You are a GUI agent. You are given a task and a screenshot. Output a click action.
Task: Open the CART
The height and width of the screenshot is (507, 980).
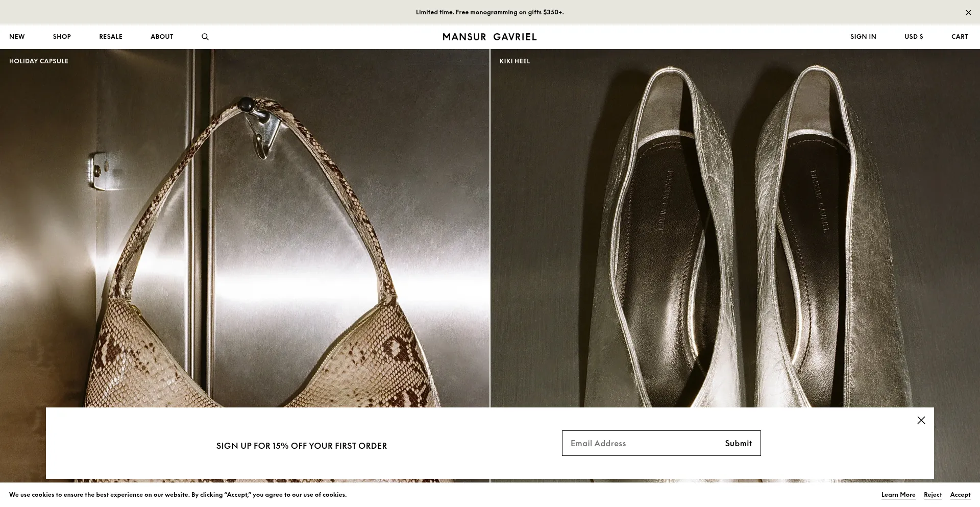pyautogui.click(x=960, y=37)
